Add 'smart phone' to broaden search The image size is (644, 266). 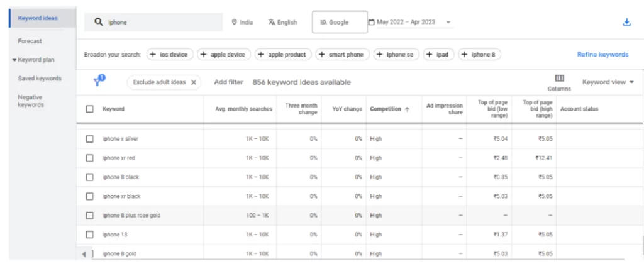pyautogui.click(x=343, y=55)
